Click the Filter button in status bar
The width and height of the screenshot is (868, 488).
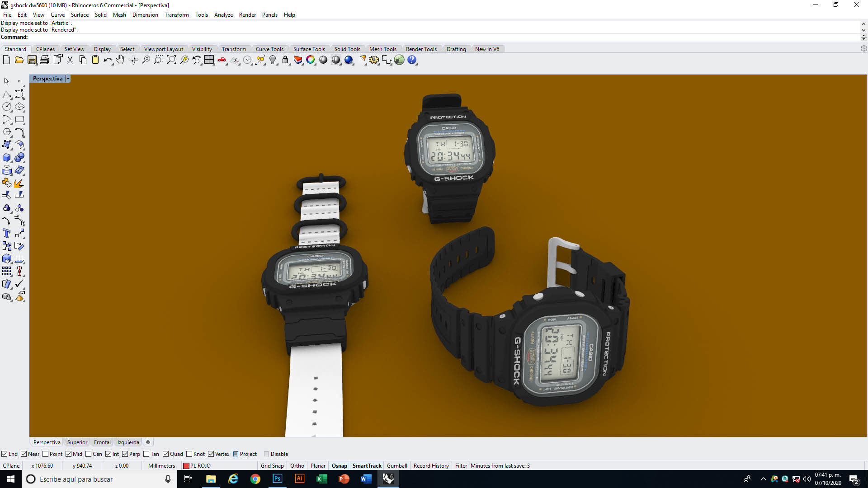pos(461,466)
